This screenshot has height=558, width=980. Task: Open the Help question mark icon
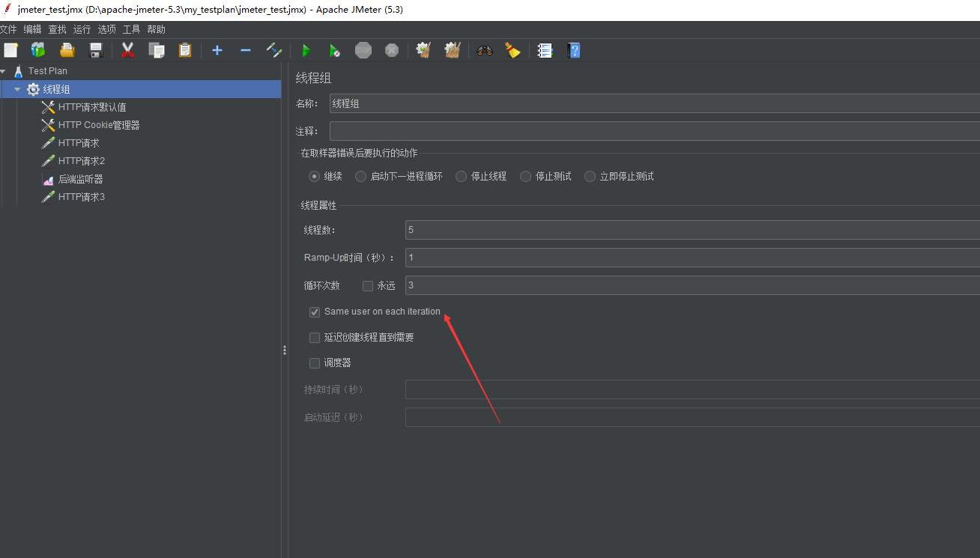(574, 50)
